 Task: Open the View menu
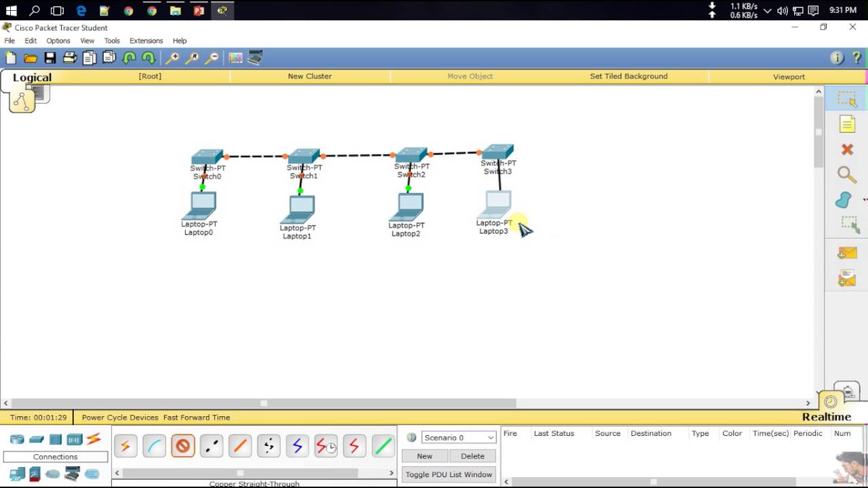pos(87,41)
